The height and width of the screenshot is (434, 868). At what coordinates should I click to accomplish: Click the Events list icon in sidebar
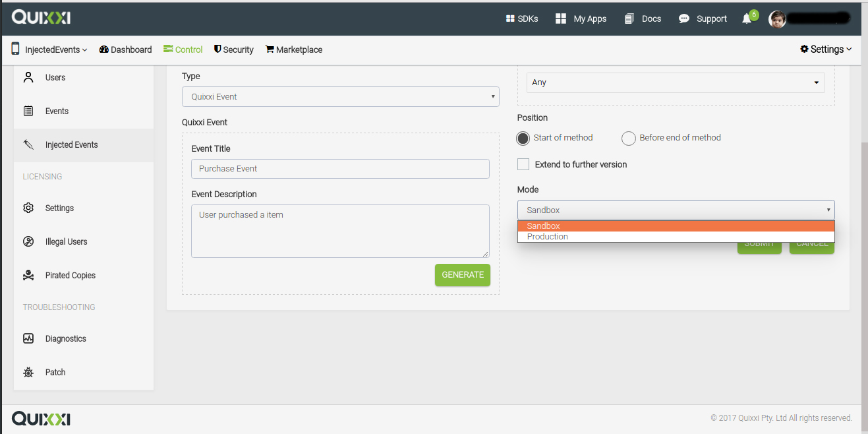[28, 111]
